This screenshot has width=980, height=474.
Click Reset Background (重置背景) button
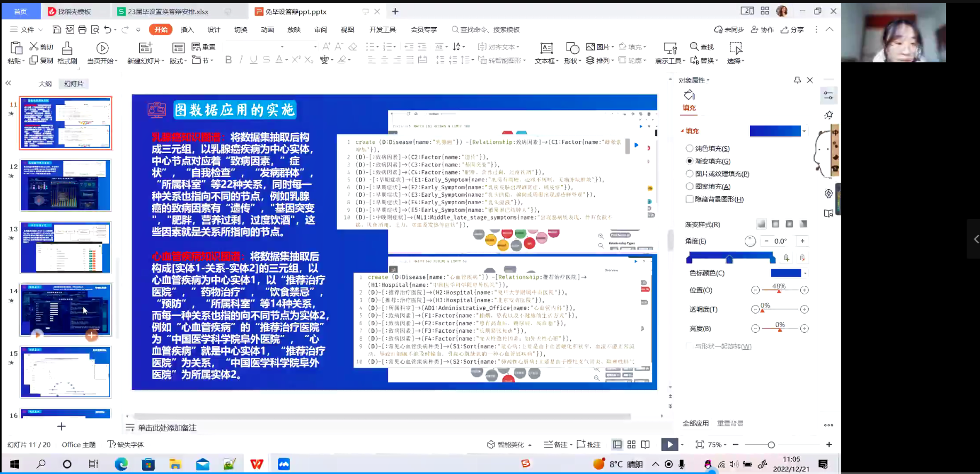[x=730, y=423]
